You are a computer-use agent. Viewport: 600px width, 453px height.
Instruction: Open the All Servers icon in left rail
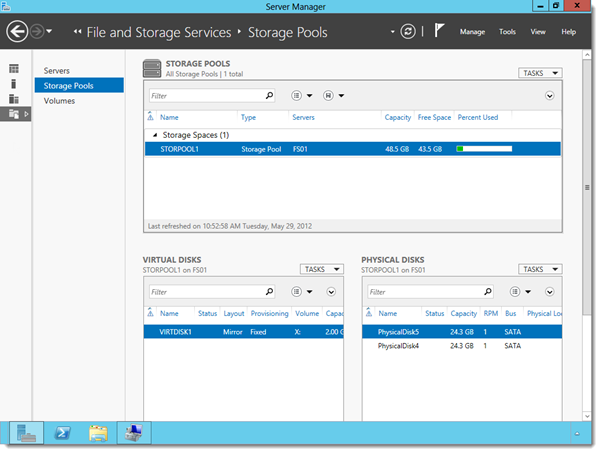(14, 99)
